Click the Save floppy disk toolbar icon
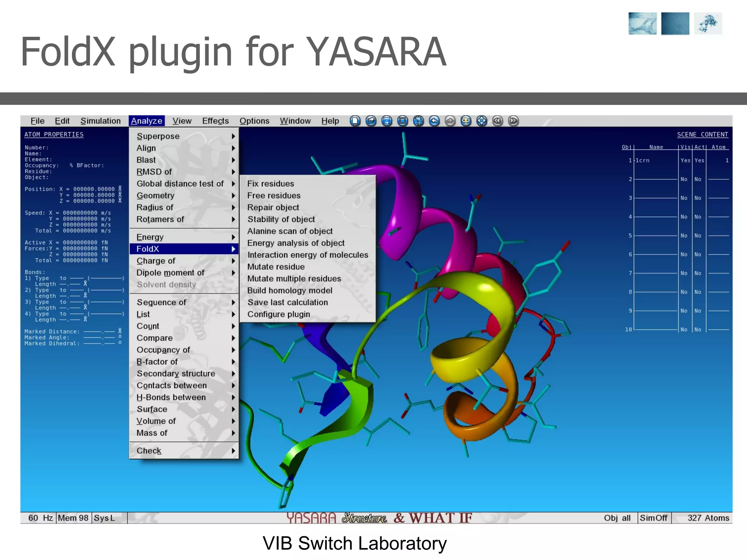 [x=387, y=121]
